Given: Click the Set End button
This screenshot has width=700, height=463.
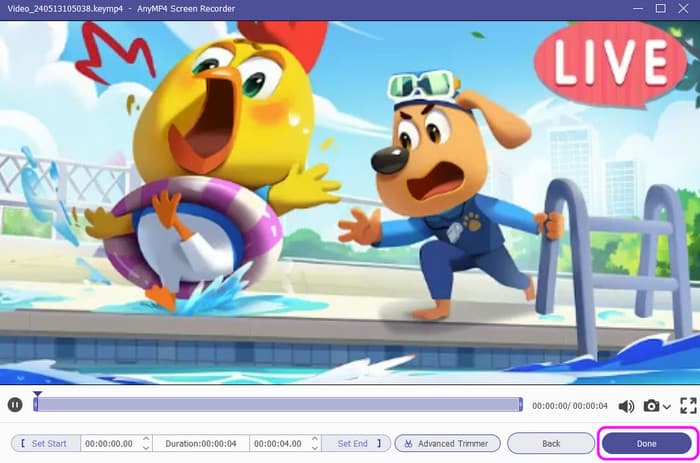Looking at the screenshot, I should pyautogui.click(x=356, y=443).
